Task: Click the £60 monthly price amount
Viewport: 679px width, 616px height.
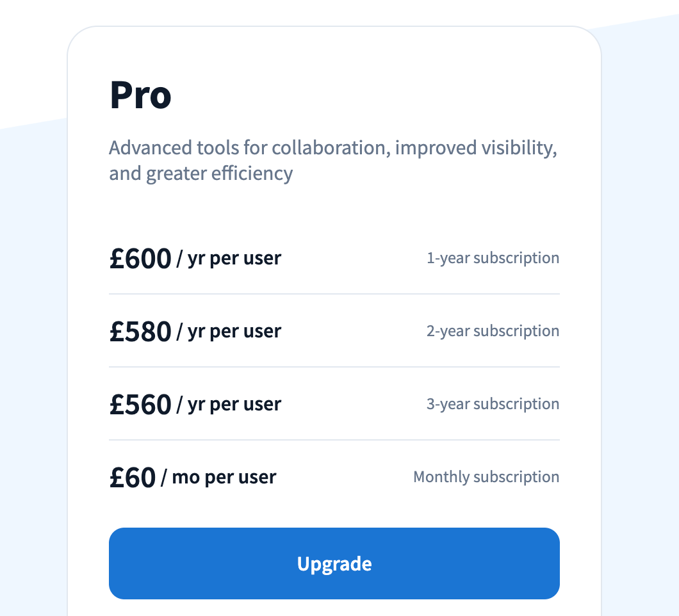Action: pyautogui.click(x=133, y=478)
